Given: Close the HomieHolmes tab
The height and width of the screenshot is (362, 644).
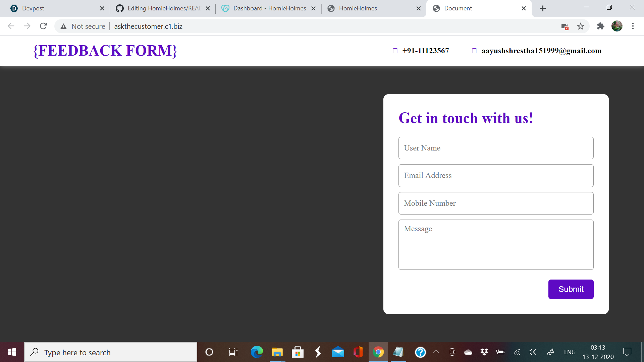Looking at the screenshot, I should tap(418, 8).
